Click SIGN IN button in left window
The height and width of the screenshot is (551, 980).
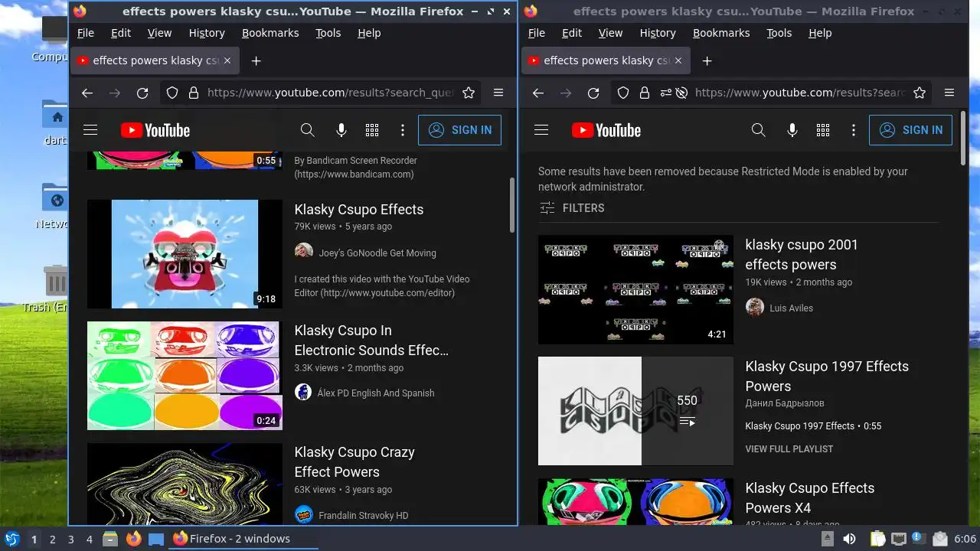click(x=459, y=130)
